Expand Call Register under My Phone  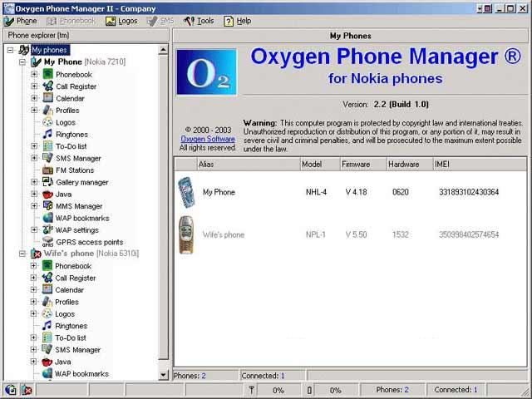click(34, 86)
